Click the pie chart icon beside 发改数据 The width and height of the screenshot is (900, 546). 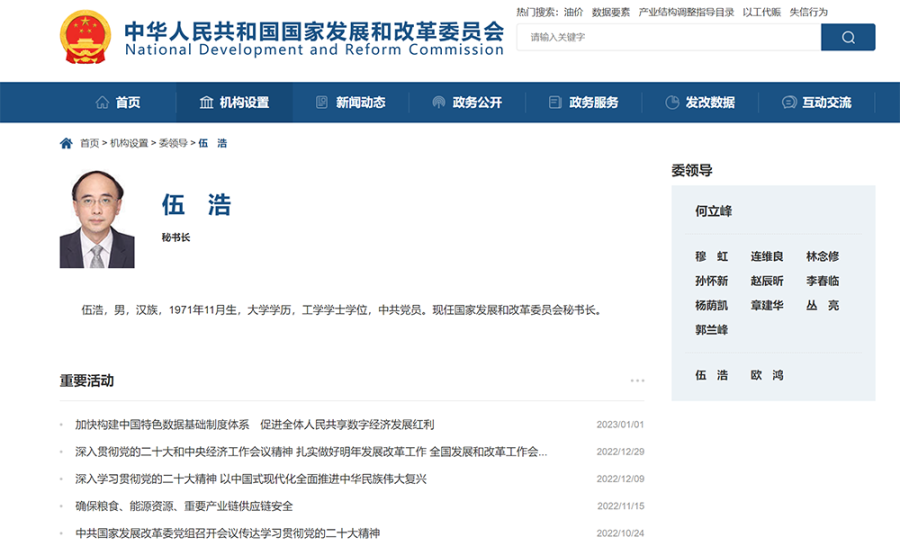click(x=672, y=103)
